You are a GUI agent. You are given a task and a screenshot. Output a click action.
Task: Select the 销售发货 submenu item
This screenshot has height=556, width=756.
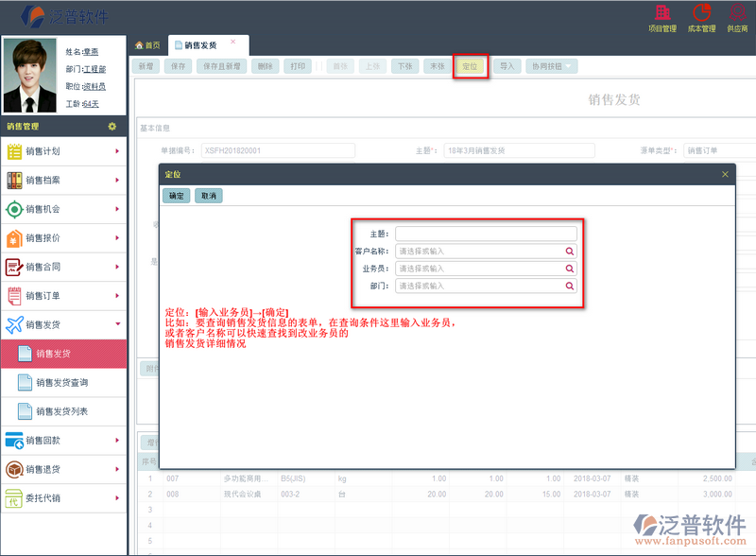pyautogui.click(x=63, y=354)
